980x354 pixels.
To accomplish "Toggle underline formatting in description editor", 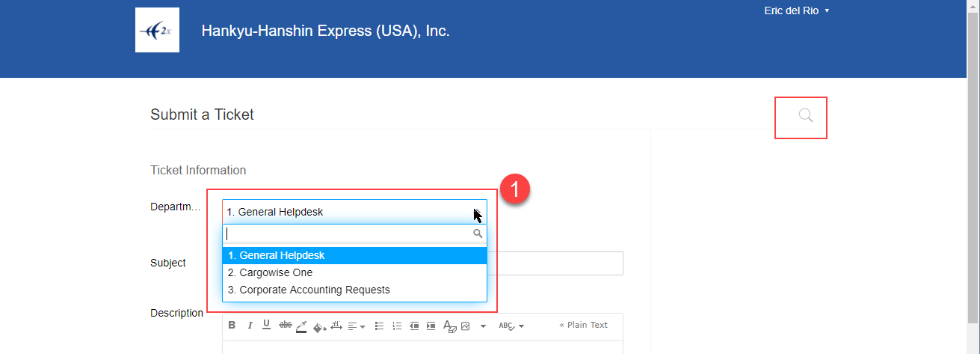I will coord(267,326).
